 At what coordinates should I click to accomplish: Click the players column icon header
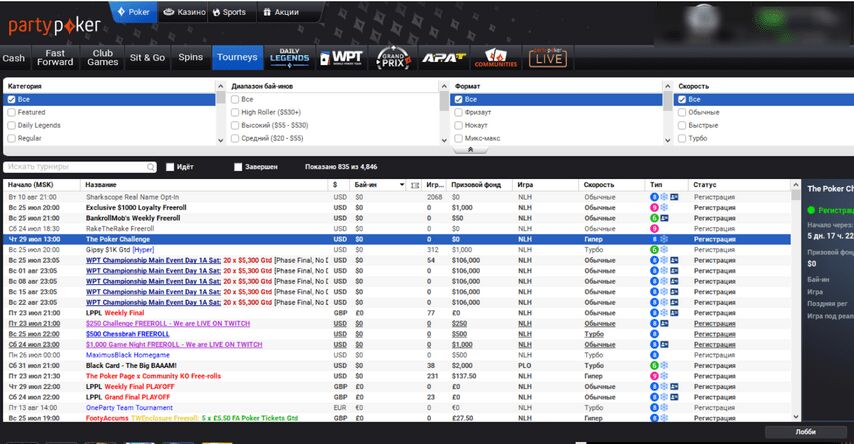click(415, 185)
